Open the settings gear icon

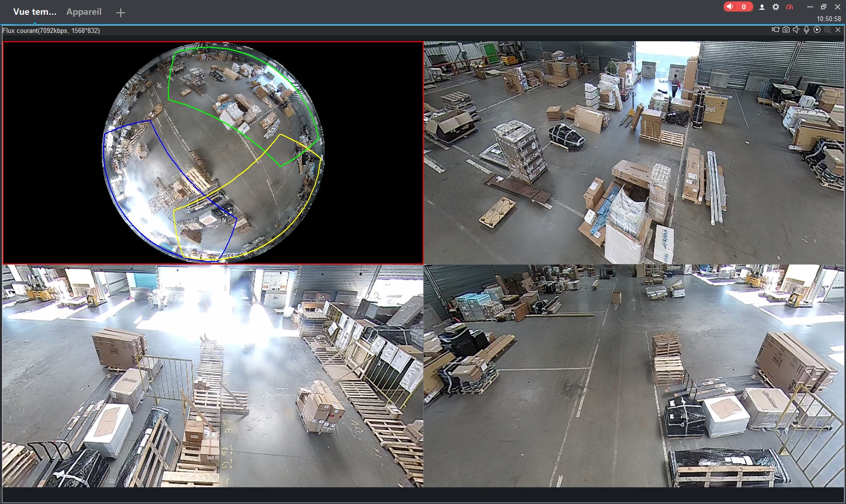[776, 7]
